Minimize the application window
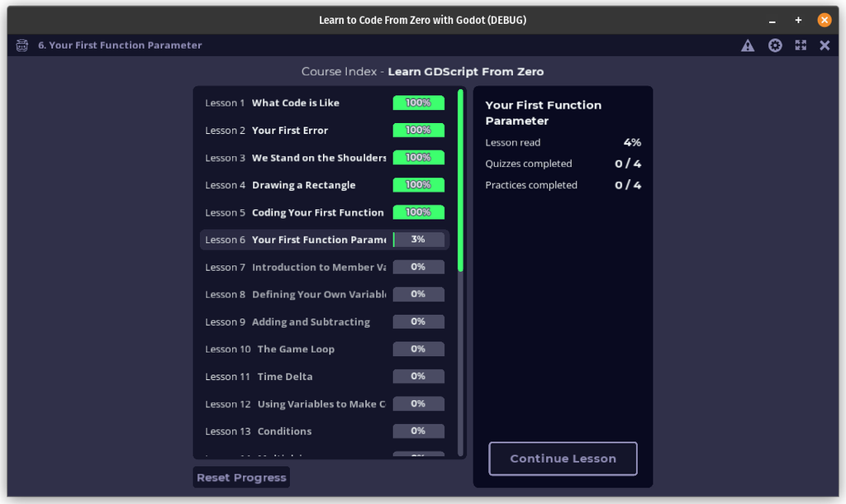This screenshot has height=504, width=846. [772, 21]
